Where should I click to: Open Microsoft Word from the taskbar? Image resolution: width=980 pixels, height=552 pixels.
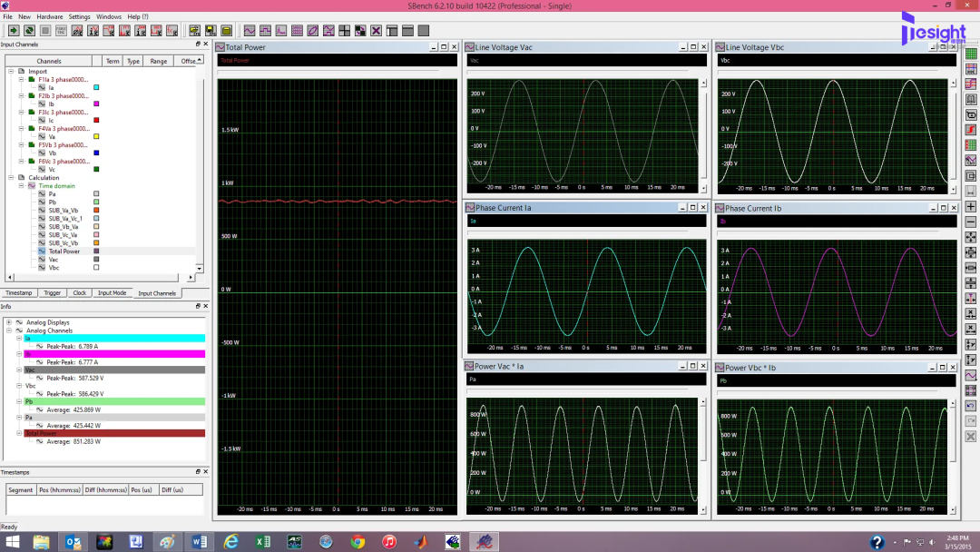point(200,541)
